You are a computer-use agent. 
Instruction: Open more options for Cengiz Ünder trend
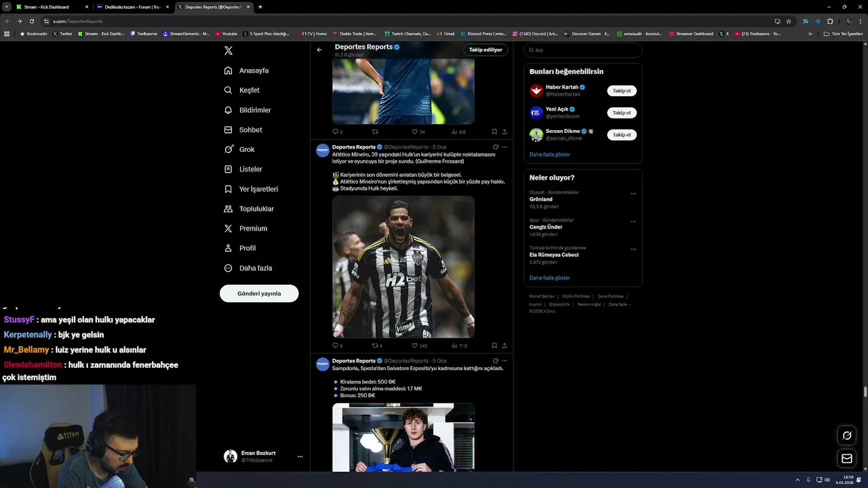(633, 222)
